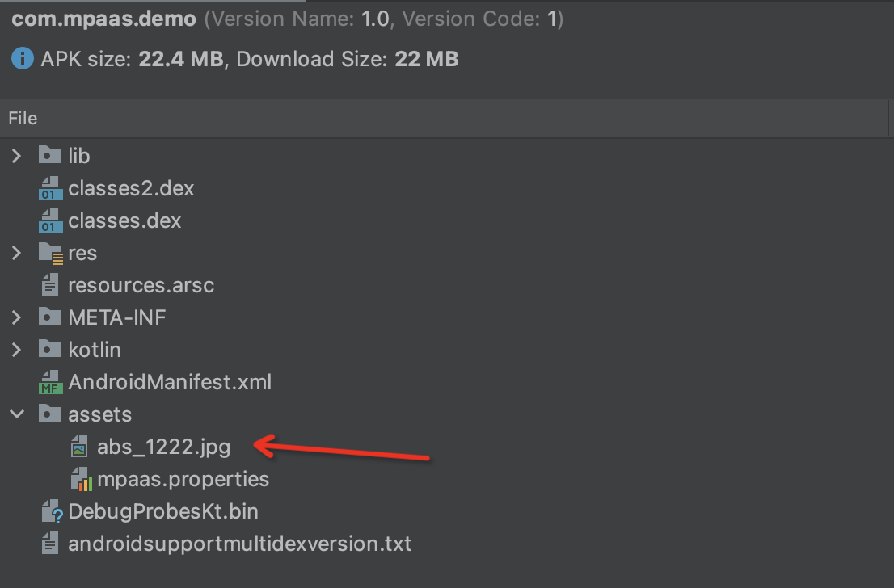This screenshot has height=588, width=894.
Task: Click the mpaas.properties file icon
Action: [x=81, y=479]
